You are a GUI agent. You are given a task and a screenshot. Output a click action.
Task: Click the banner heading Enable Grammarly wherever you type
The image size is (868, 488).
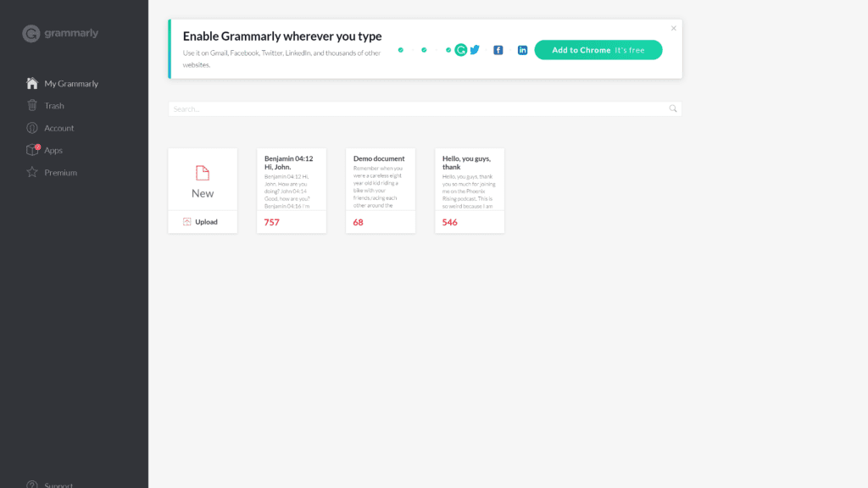(x=282, y=36)
